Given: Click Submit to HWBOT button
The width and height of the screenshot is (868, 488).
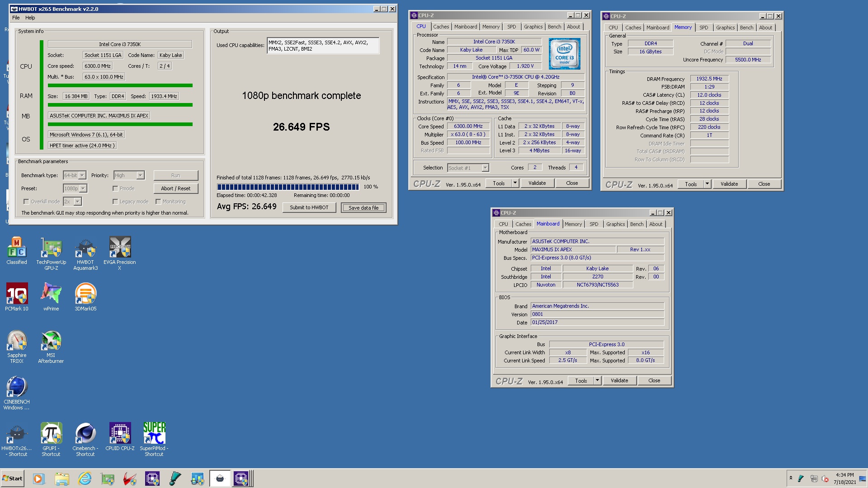Looking at the screenshot, I should pos(309,207).
